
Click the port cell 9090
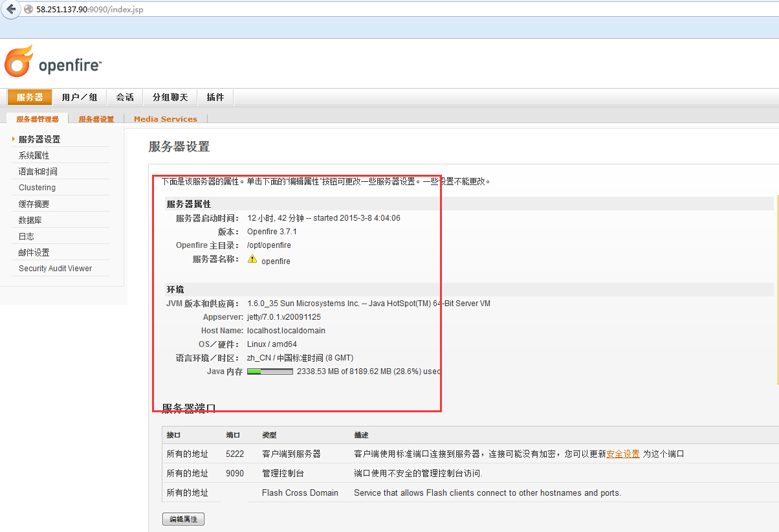pos(235,473)
